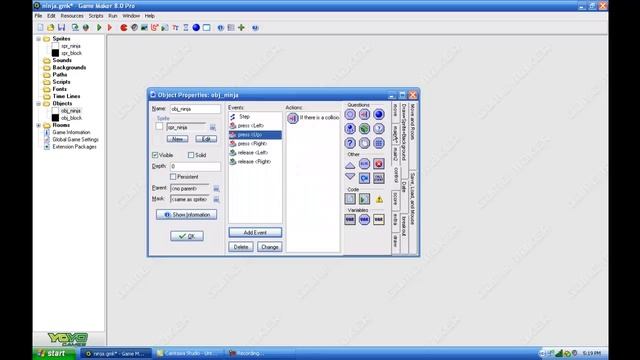Run the game with green arrow
This screenshot has width=640, height=360.
point(99,28)
